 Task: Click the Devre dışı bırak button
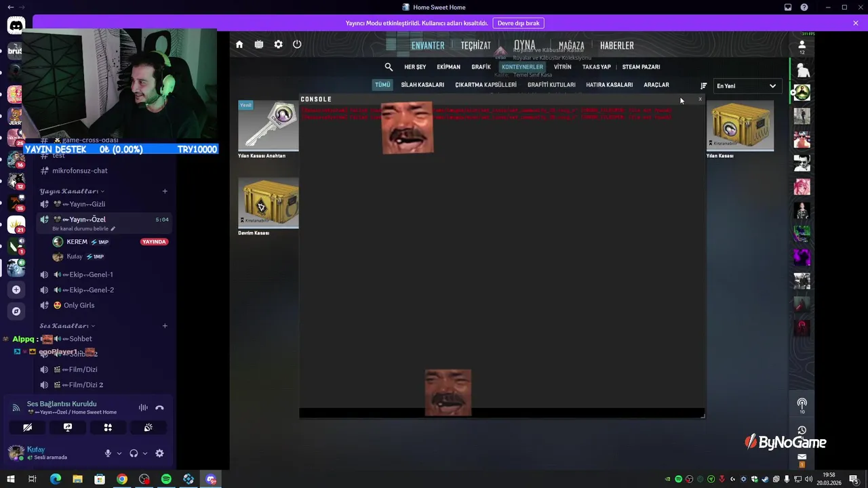click(518, 23)
